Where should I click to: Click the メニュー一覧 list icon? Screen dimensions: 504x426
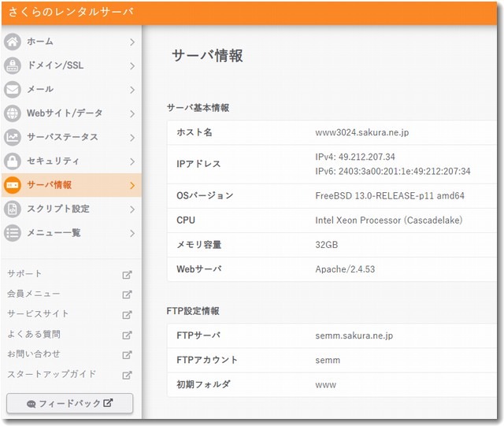(x=13, y=233)
